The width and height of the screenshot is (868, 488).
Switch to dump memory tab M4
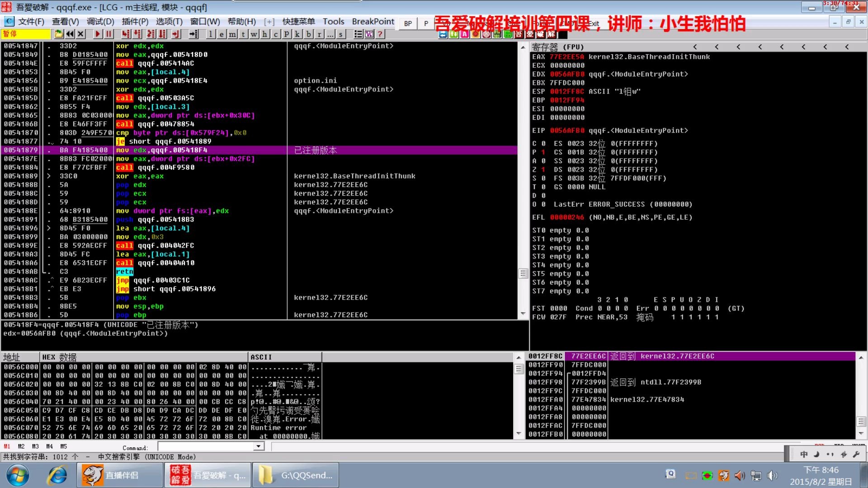pyautogui.click(x=49, y=446)
